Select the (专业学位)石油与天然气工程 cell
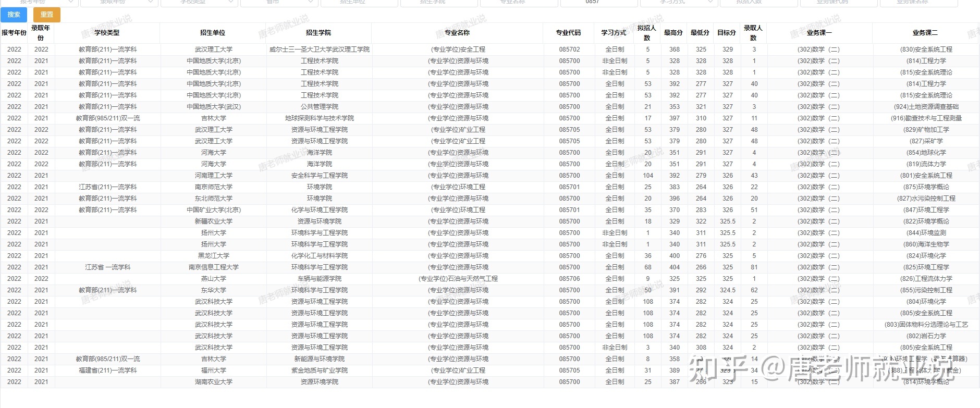 [458, 279]
